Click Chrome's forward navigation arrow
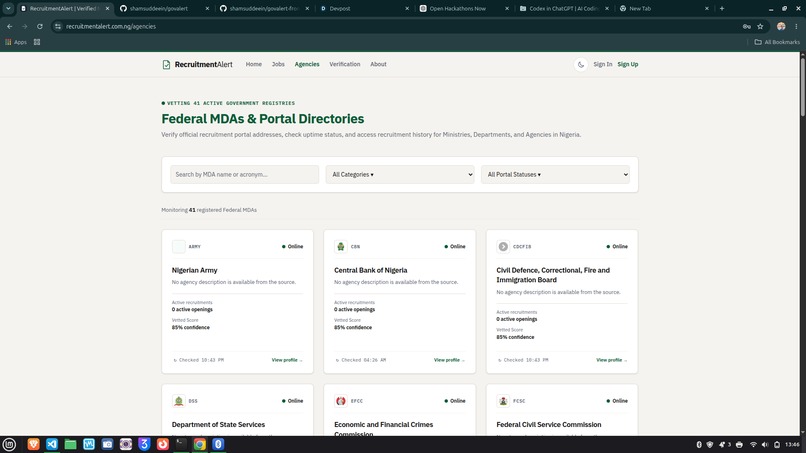Screen dimensions: 806x453 [24, 26]
